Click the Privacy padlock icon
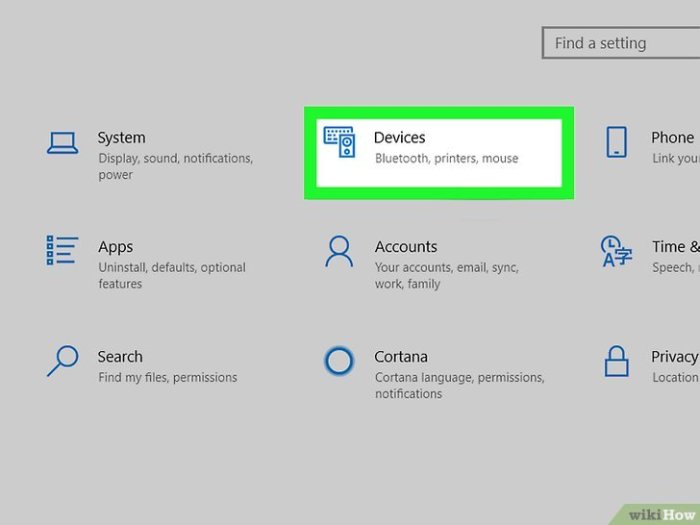This screenshot has height=525, width=700. [617, 361]
